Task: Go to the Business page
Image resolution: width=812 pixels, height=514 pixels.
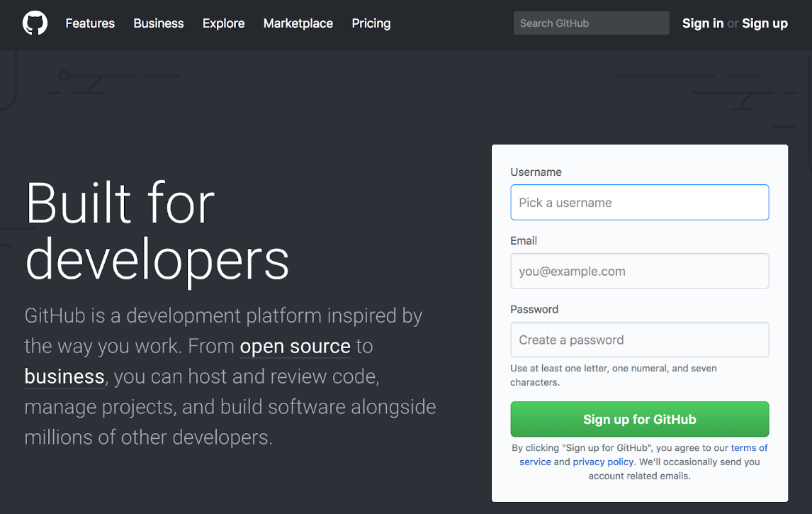Action: click(x=159, y=23)
